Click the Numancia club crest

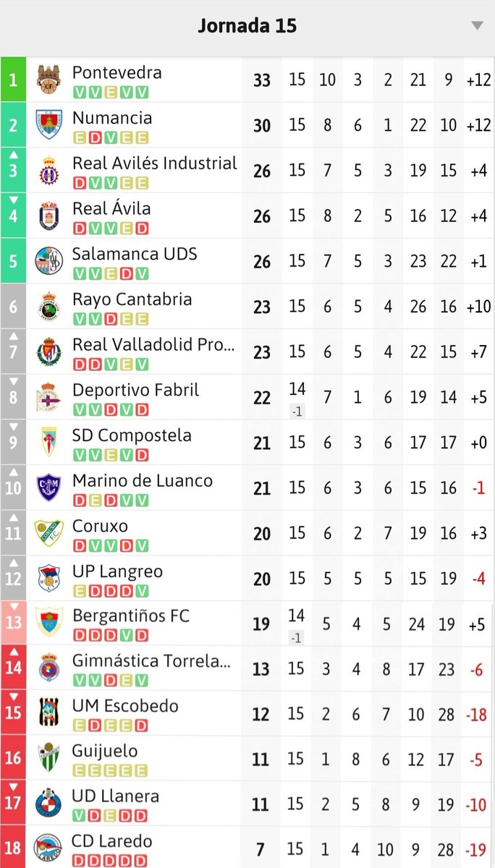[x=49, y=124]
